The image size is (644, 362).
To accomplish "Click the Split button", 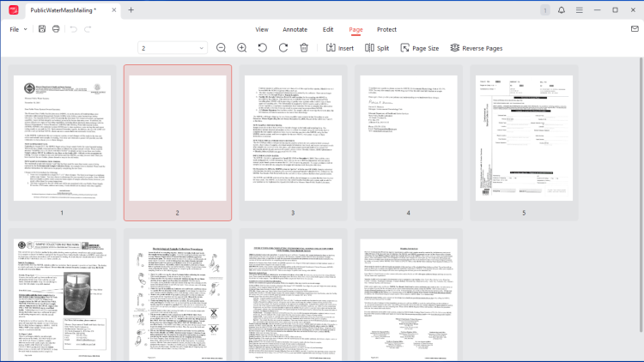I will tap(377, 48).
